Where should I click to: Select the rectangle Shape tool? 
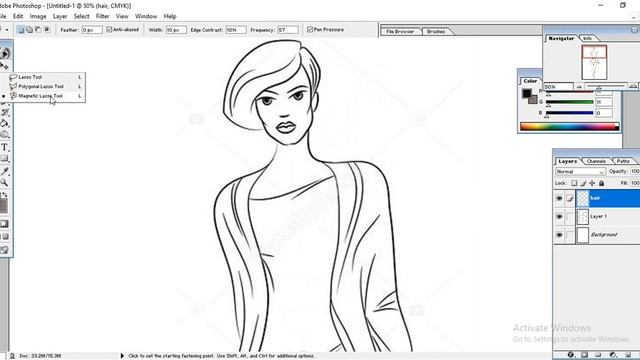(4, 159)
